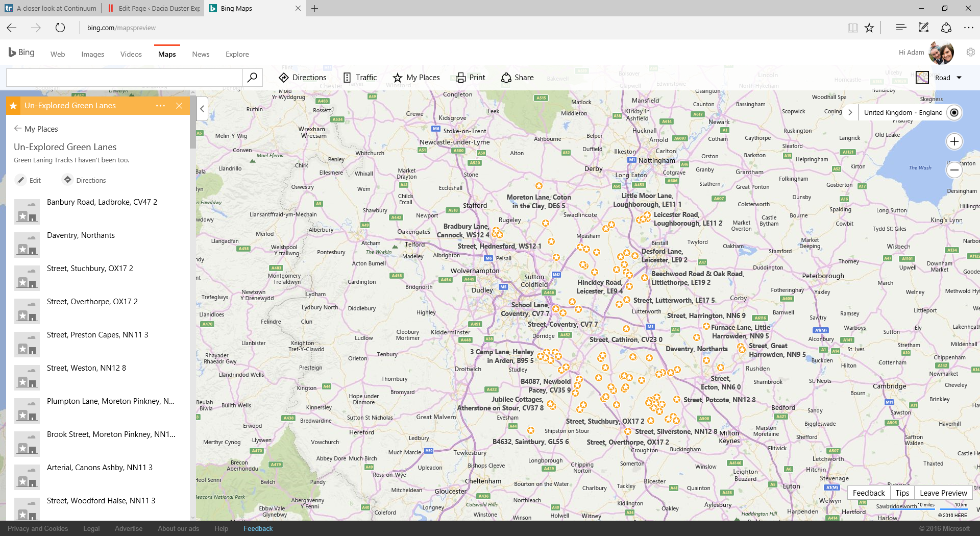
Task: Open Bing settings gear
Action: (970, 52)
